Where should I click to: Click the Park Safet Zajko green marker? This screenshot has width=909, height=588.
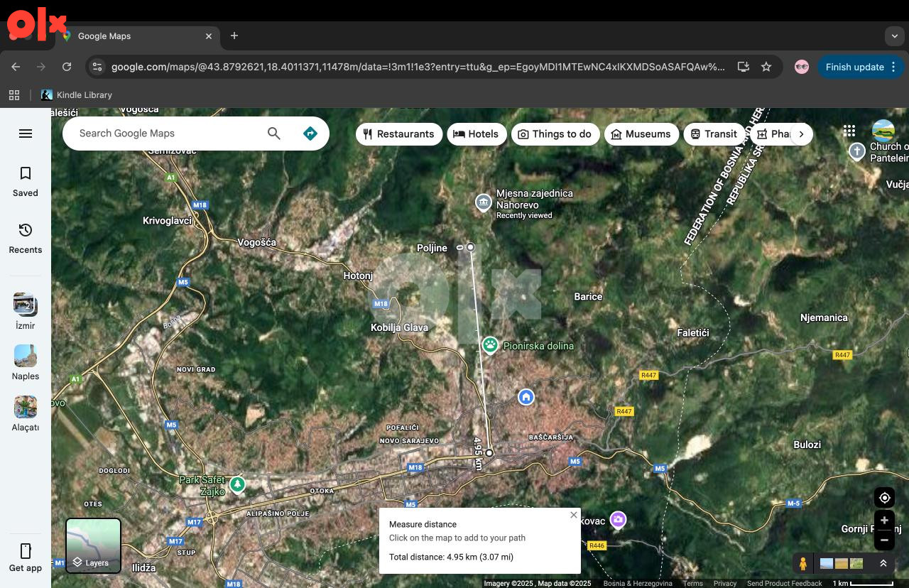[x=237, y=485]
